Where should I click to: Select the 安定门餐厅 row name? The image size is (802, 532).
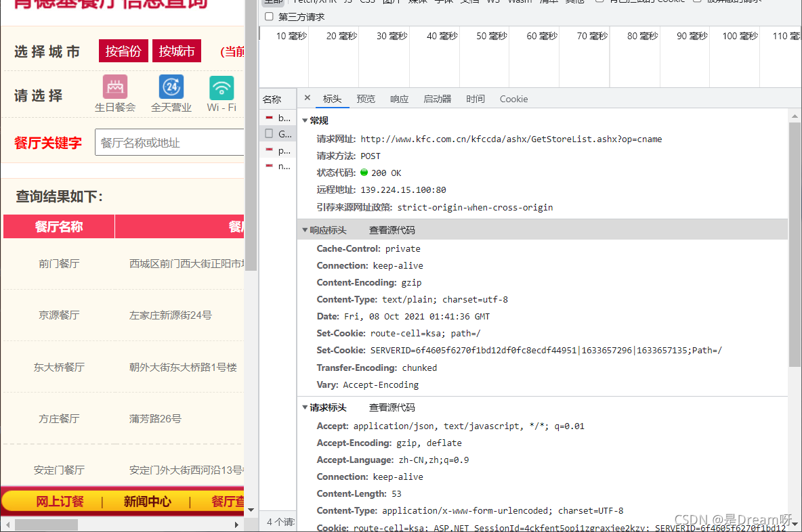click(x=59, y=470)
